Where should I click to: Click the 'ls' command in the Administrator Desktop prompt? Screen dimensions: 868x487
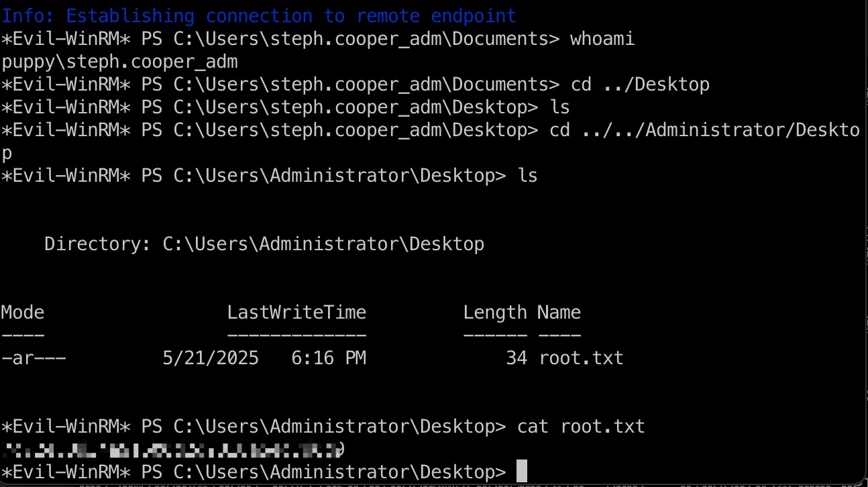coord(527,176)
